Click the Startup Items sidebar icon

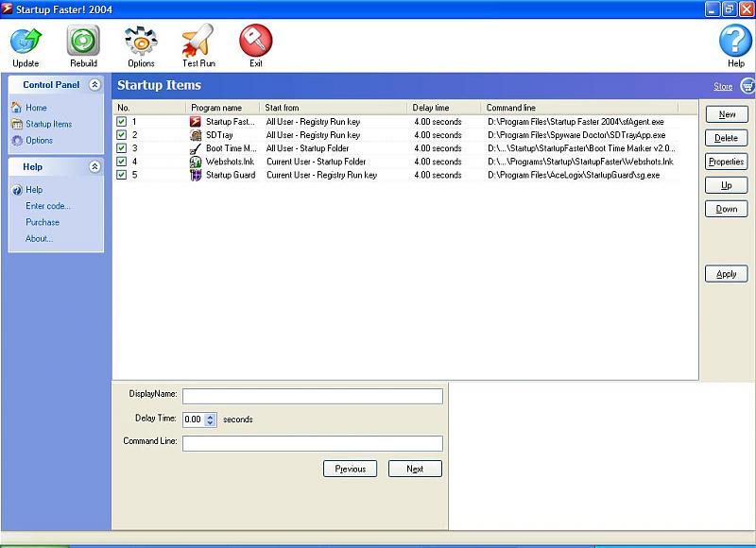pyautogui.click(x=17, y=124)
